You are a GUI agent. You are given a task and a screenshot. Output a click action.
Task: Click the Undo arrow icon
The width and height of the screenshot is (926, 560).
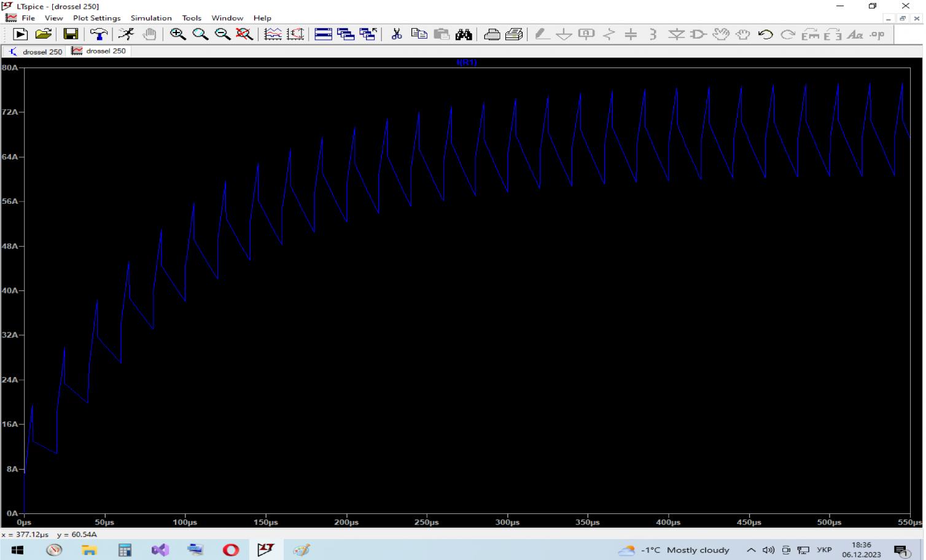(765, 34)
